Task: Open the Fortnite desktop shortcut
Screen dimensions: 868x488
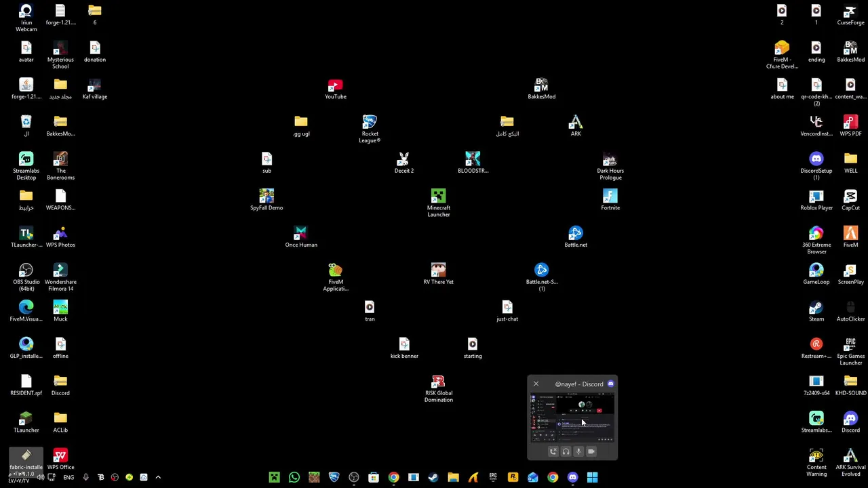Action: click(610, 200)
